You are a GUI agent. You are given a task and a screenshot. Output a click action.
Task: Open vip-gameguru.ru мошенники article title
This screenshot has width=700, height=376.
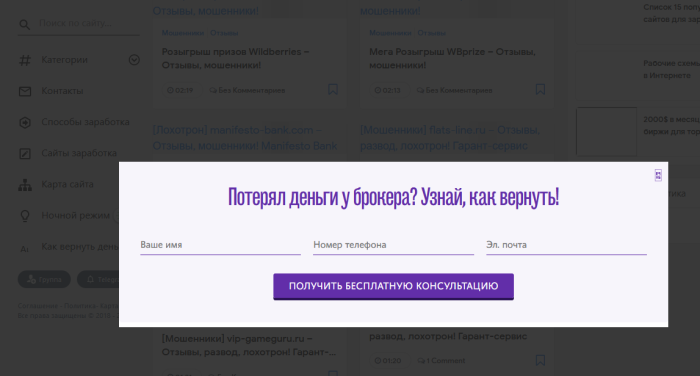249,345
